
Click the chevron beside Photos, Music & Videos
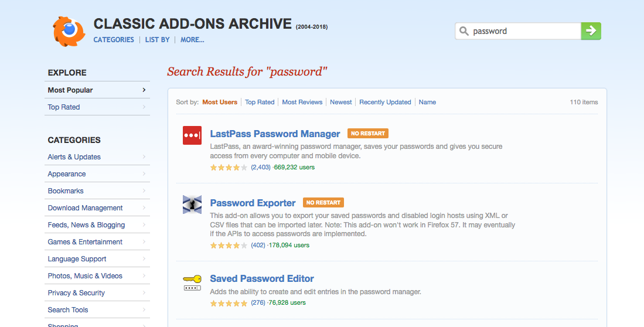(144, 275)
